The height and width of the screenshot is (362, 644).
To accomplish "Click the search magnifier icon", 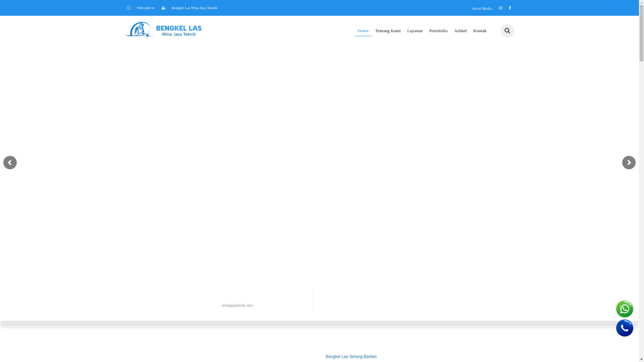I will 507,31.
